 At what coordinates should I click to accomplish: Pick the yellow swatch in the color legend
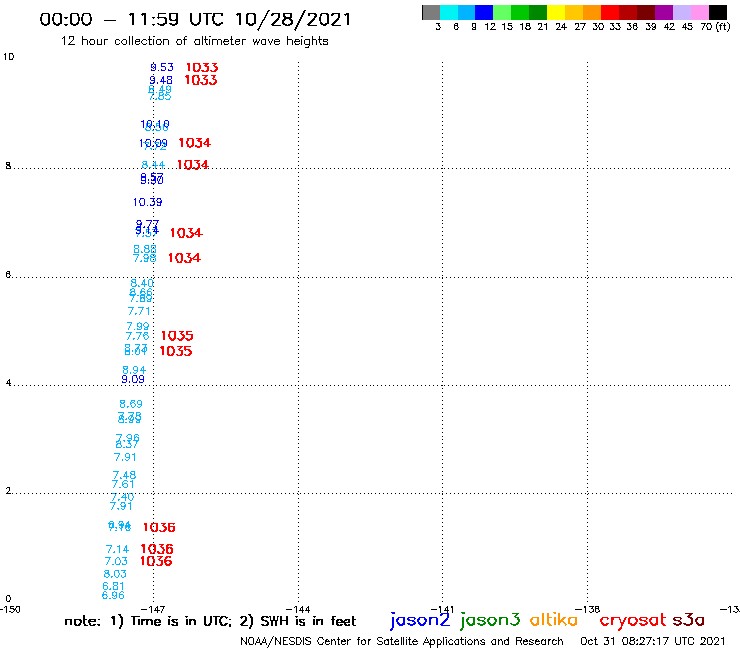point(556,12)
